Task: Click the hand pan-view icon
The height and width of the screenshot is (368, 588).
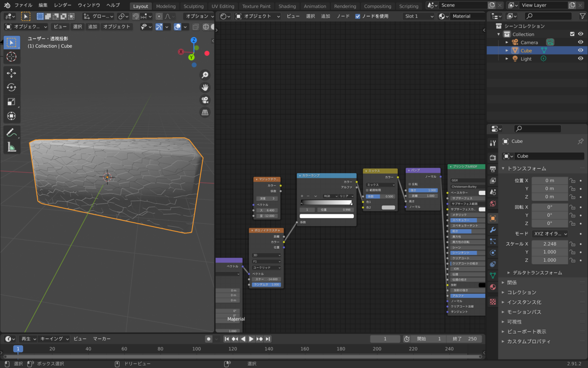Action: 205,87
